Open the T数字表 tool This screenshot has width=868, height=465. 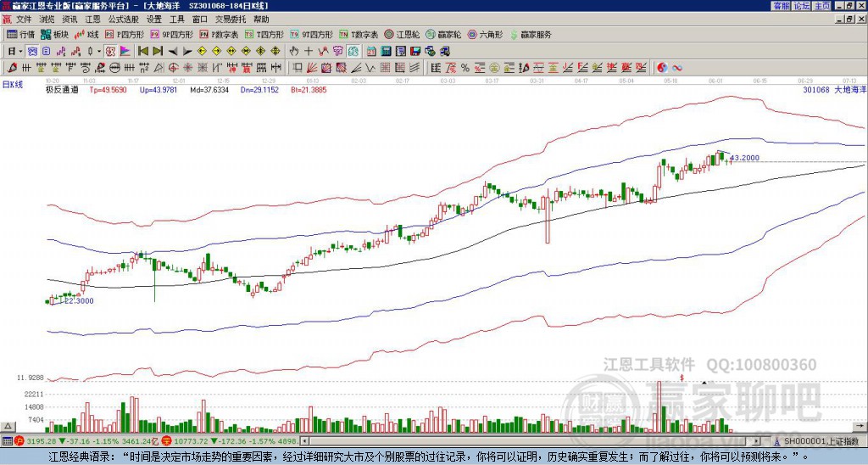tap(359, 34)
